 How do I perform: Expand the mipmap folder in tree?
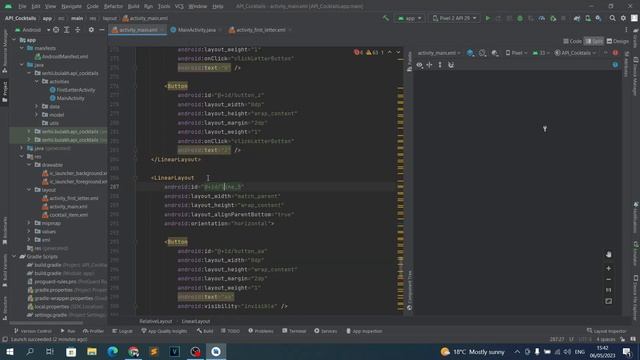[29, 223]
